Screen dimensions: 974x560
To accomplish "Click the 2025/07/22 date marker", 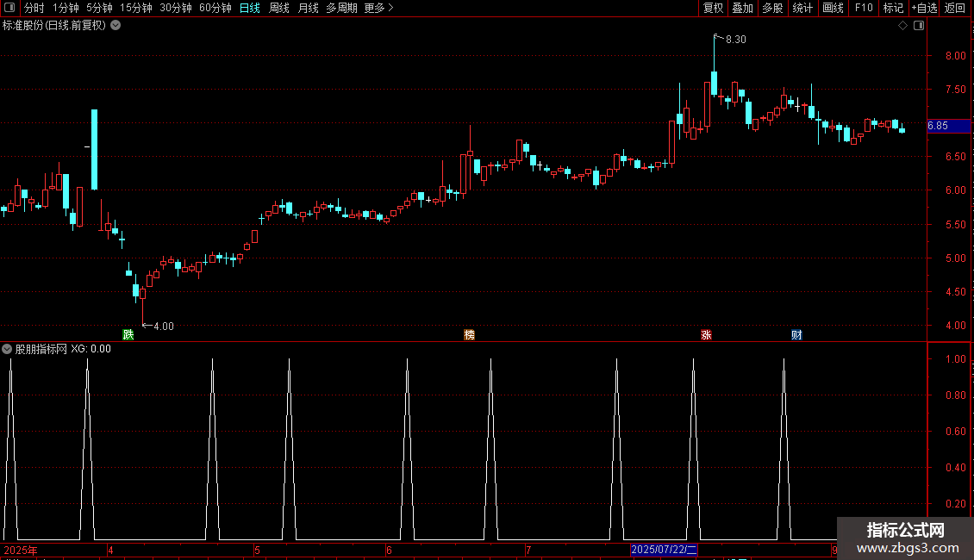I will coord(664,550).
